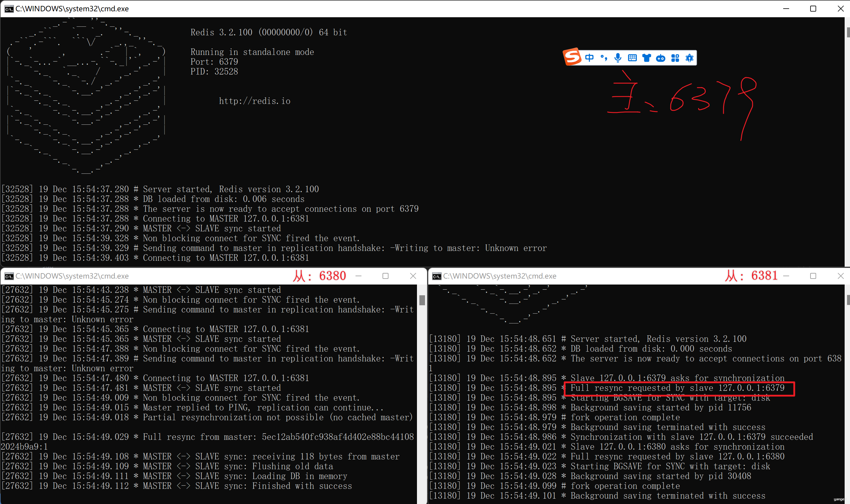Screen dimensions: 850x504
Task: Click '15:54:49.023 Starting BGSAVE for SYNC' line
Action: coord(599,466)
